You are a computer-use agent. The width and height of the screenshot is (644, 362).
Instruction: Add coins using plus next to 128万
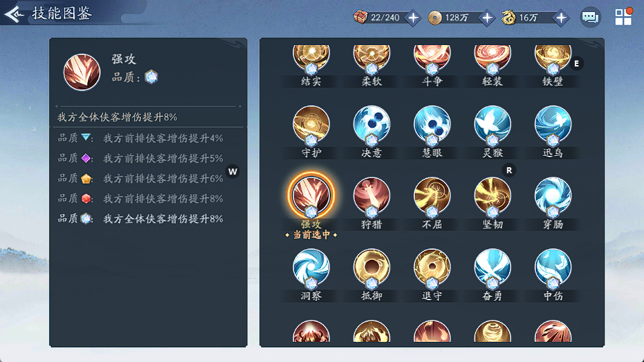487,17
